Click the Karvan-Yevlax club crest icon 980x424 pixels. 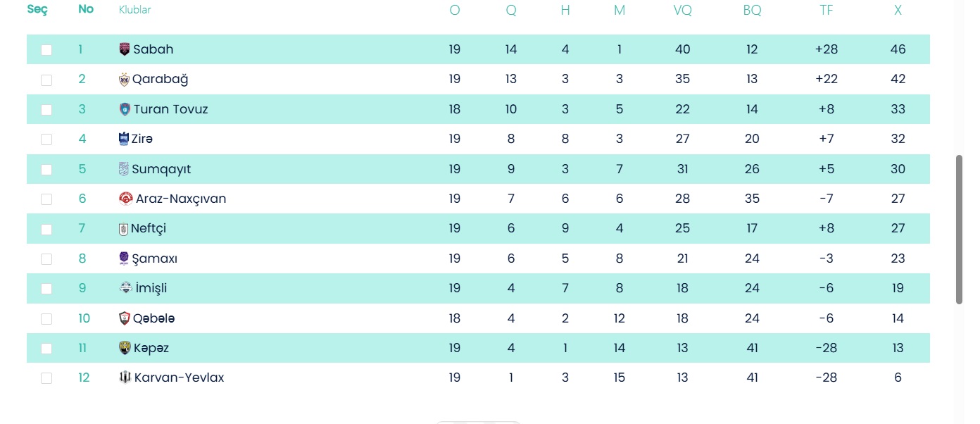tap(125, 378)
